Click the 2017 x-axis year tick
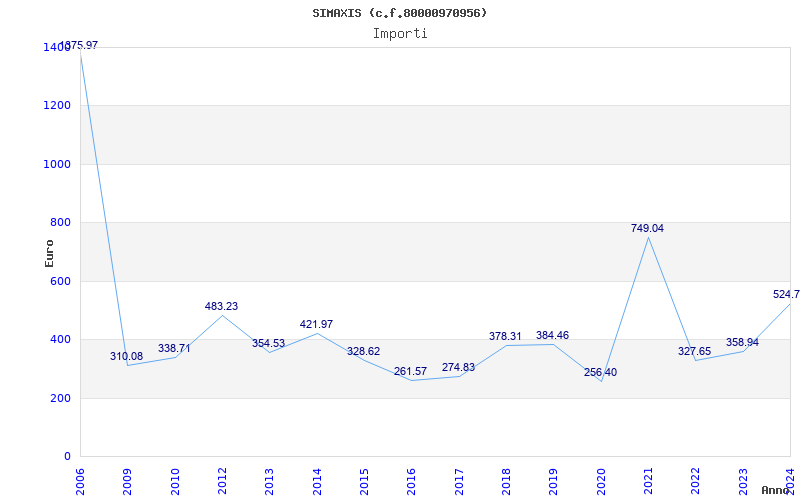 click(x=459, y=482)
